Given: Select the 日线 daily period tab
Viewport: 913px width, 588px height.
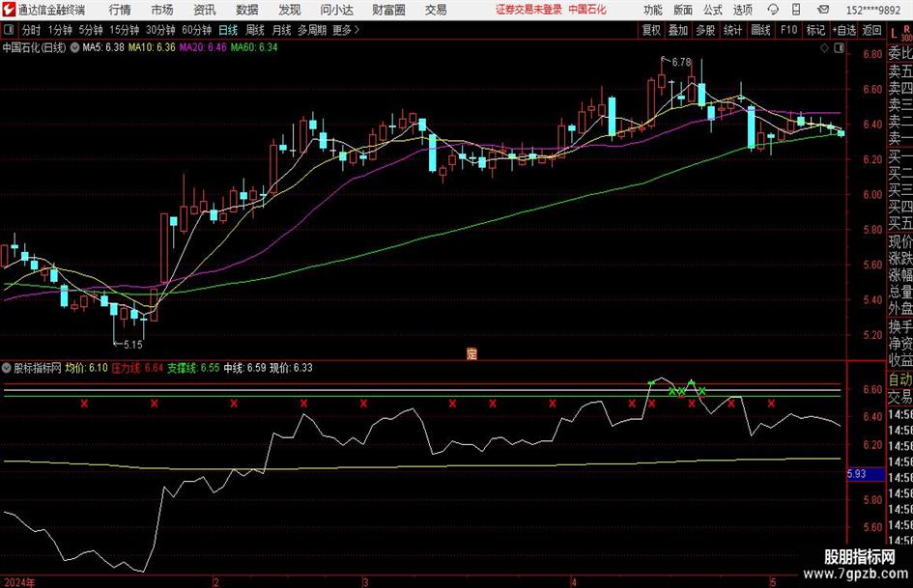Looking at the screenshot, I should pyautogui.click(x=228, y=30).
